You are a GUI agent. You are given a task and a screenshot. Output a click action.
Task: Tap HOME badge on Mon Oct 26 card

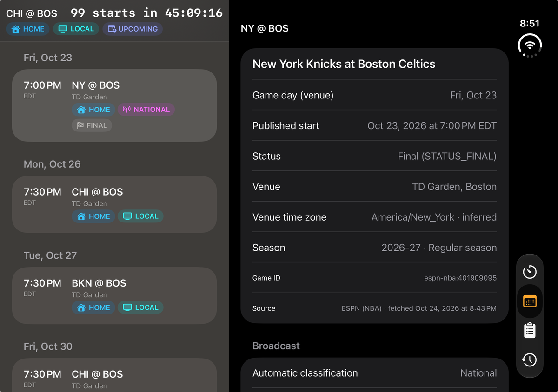(93, 216)
